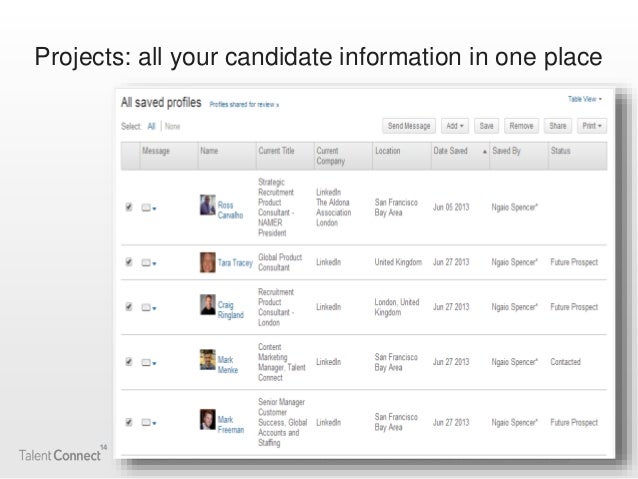This screenshot has width=638, height=479.
Task: Uncheck the checkbox for Craig Ringland
Action: click(128, 306)
